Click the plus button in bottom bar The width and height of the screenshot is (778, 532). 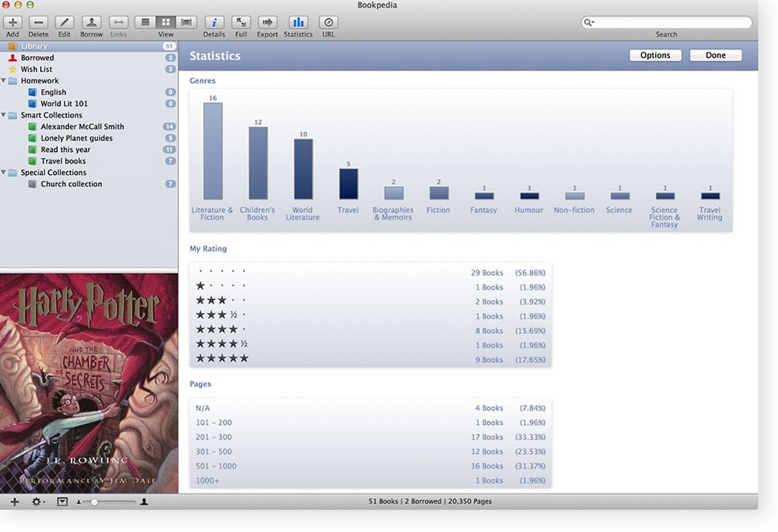tap(15, 502)
